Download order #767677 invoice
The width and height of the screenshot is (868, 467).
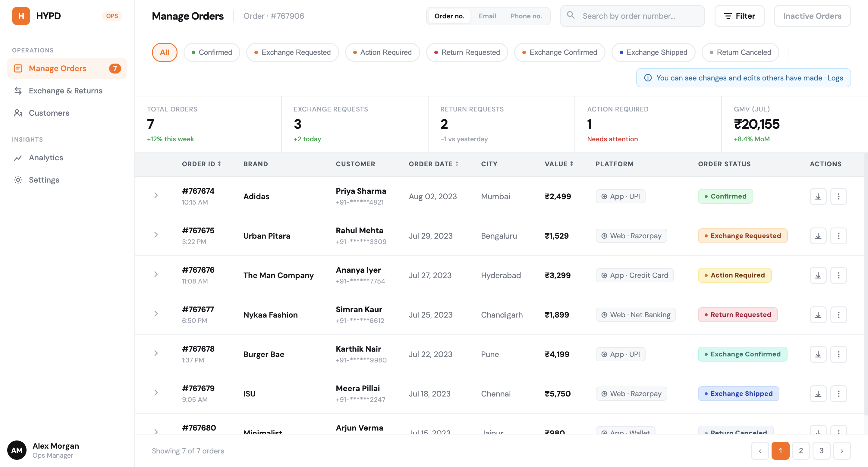818,315
